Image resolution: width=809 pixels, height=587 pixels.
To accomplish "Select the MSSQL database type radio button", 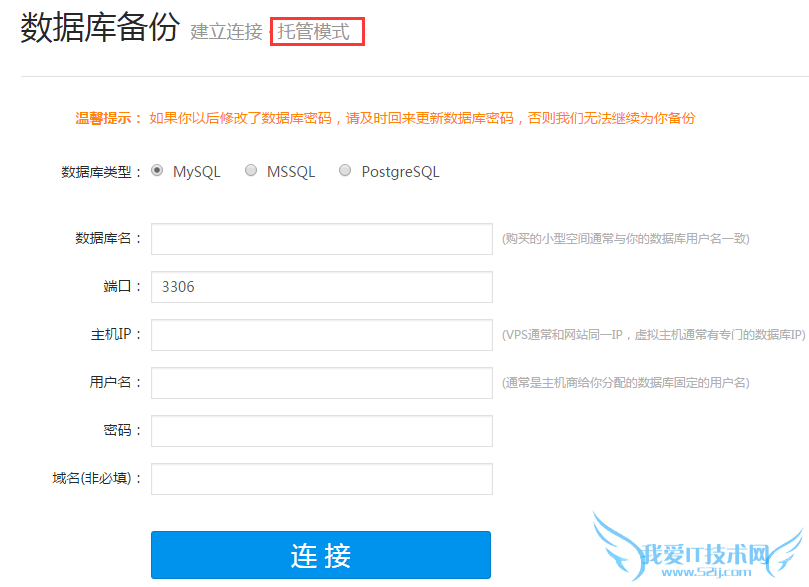I will click(x=251, y=171).
